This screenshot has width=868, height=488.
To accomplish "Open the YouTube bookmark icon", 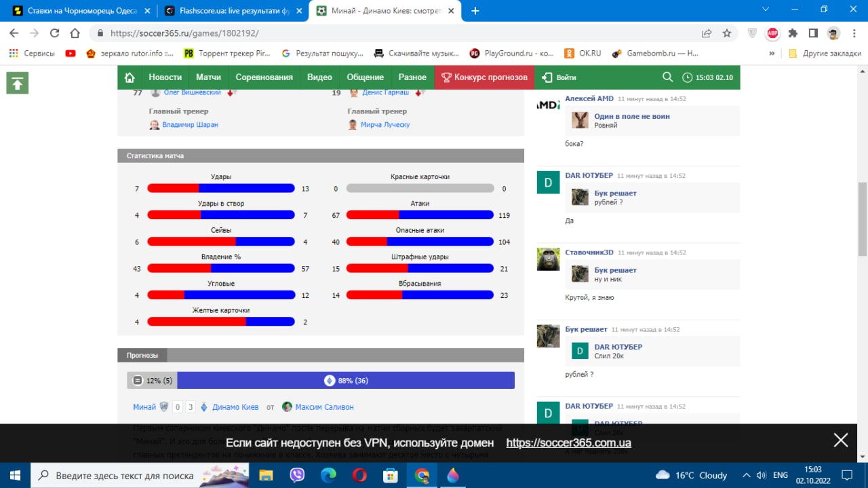I will pos(71,53).
